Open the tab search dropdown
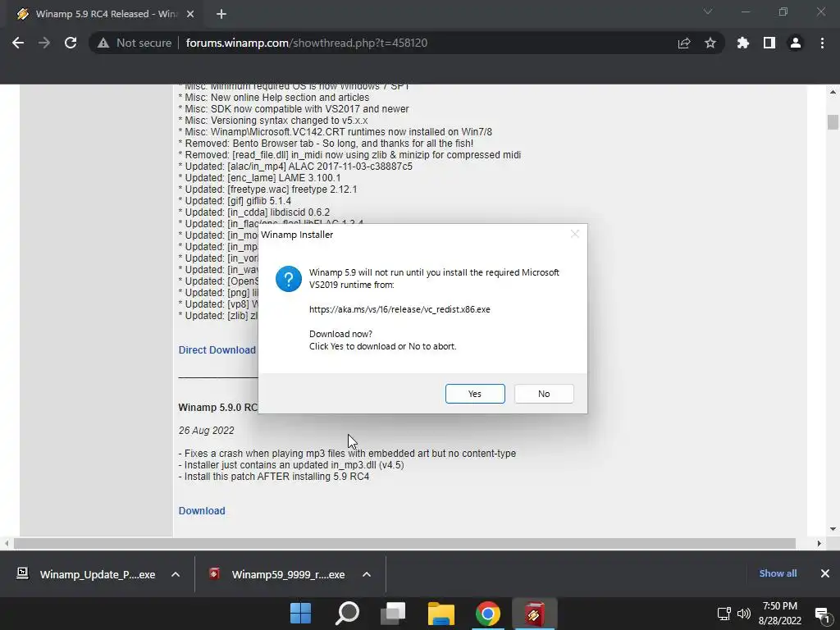Viewport: 840px width, 630px height. [708, 11]
